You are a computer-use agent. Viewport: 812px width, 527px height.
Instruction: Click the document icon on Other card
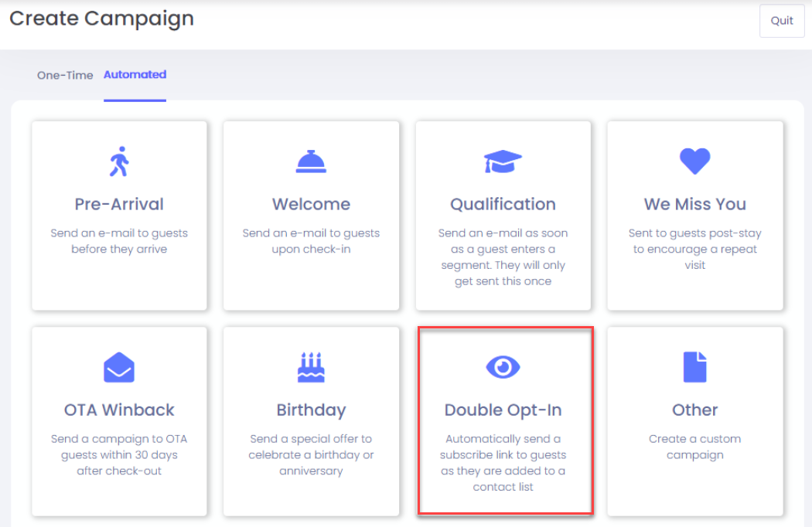coord(695,367)
